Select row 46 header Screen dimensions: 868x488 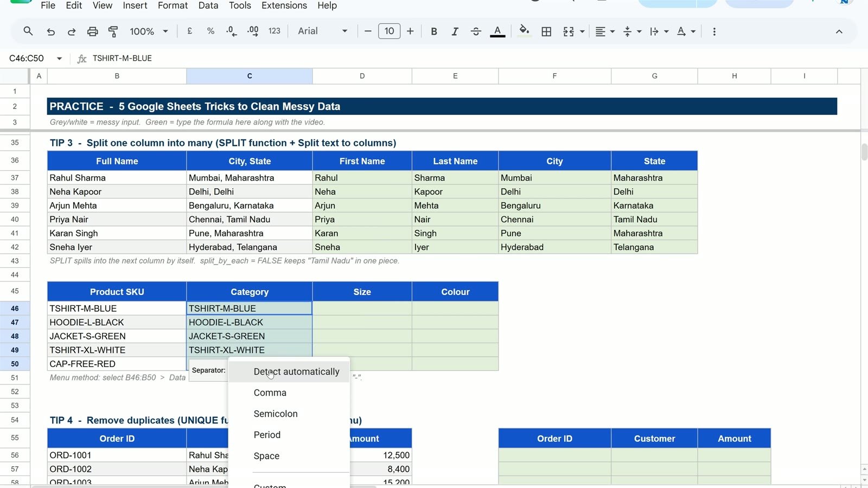(x=15, y=309)
